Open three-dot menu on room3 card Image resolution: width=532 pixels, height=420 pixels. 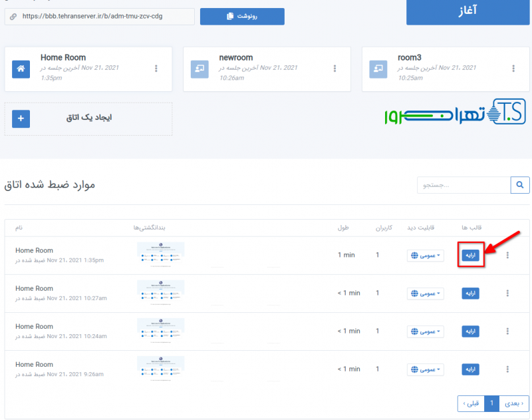tap(513, 69)
